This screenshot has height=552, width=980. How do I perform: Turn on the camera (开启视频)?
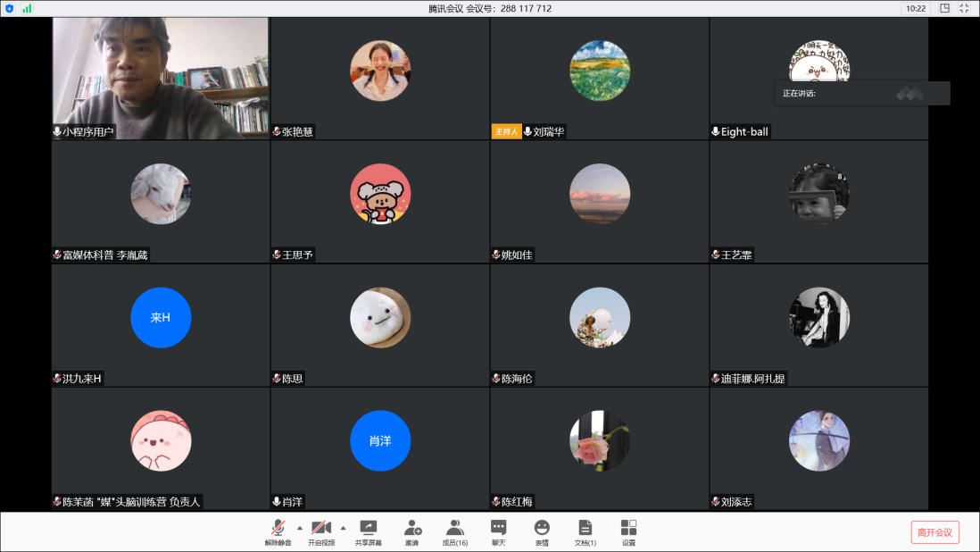pos(321,531)
